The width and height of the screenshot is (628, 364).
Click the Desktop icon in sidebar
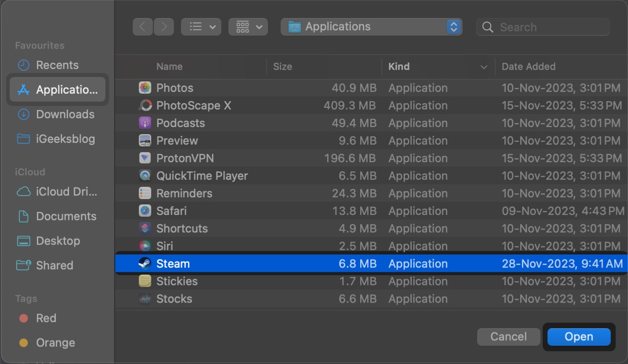[x=23, y=241]
